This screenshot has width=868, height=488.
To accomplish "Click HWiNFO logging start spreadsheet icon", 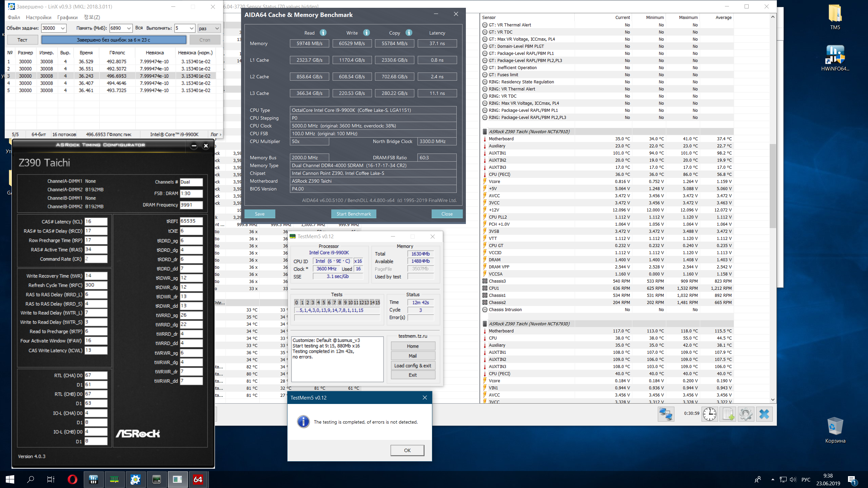I will 728,414.
